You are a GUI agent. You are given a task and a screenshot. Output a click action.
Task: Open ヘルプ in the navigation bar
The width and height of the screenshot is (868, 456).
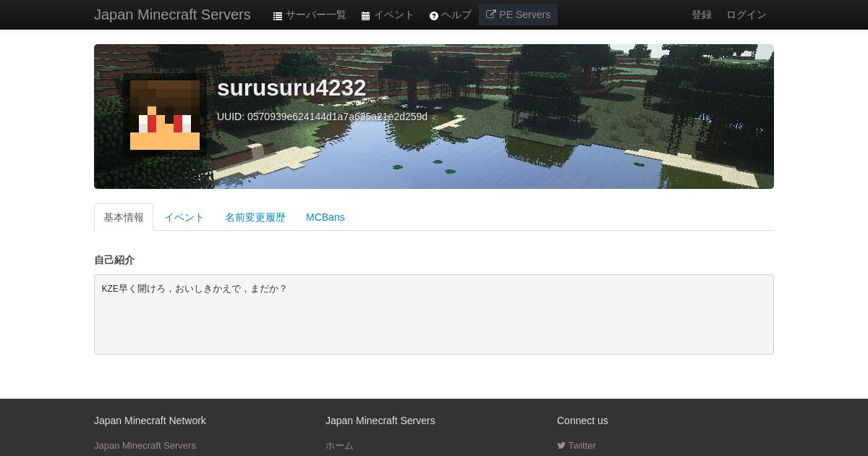click(x=450, y=14)
